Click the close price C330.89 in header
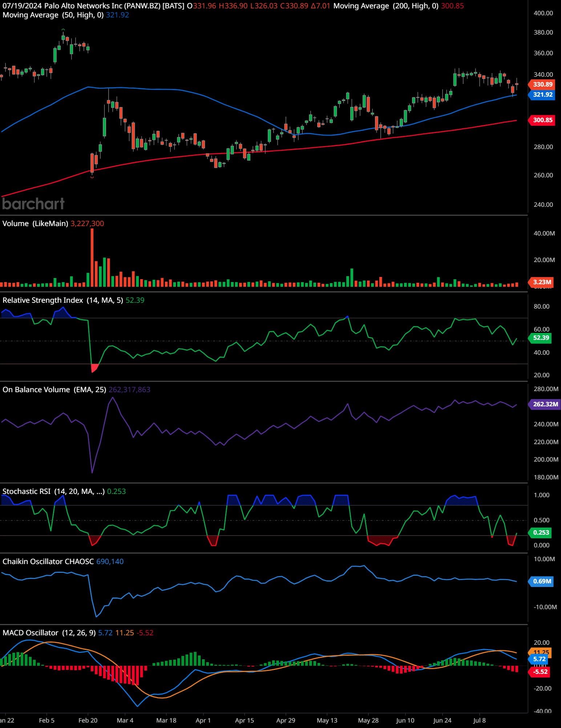561x728 pixels. coord(294,6)
